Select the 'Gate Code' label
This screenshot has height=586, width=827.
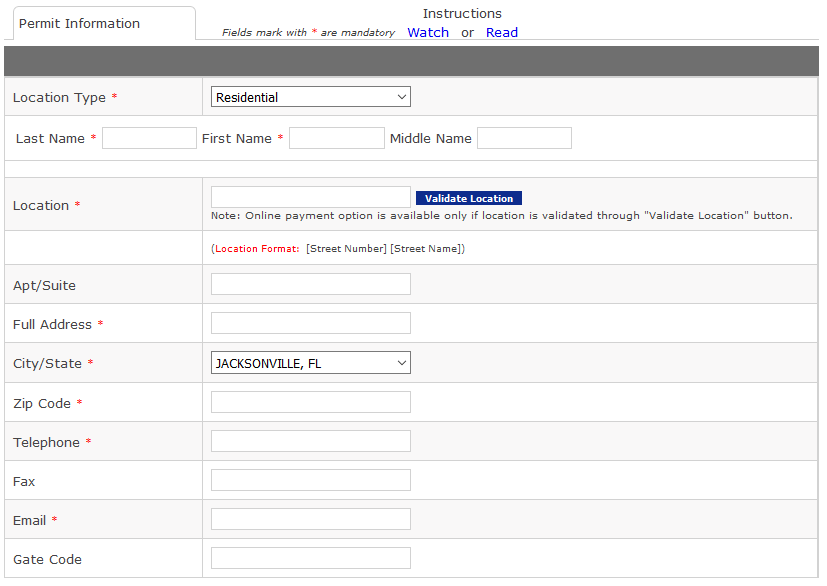47,560
